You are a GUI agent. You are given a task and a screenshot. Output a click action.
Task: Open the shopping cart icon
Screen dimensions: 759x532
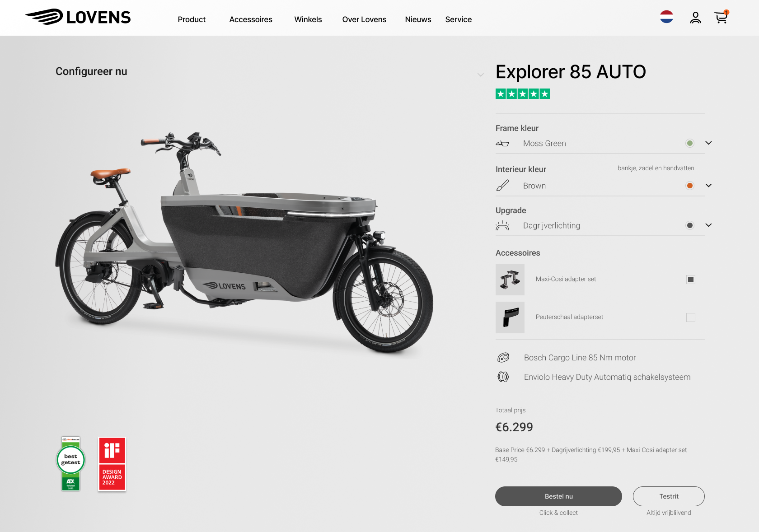pos(721,18)
